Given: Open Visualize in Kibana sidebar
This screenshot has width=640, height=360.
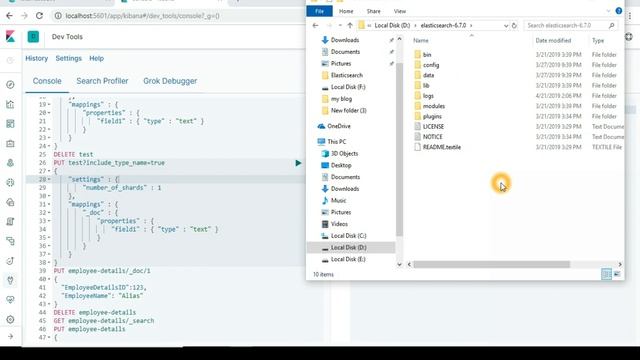Looking at the screenshot, I should [x=10, y=104].
